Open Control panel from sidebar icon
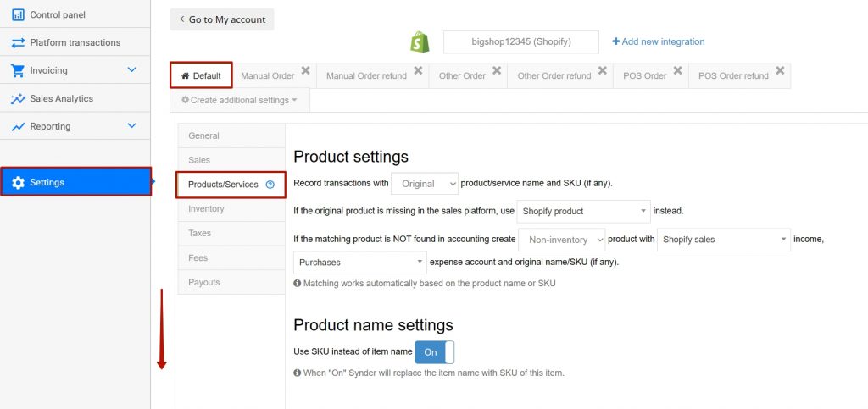Image resolution: width=868 pixels, height=409 pixels. coord(18,15)
